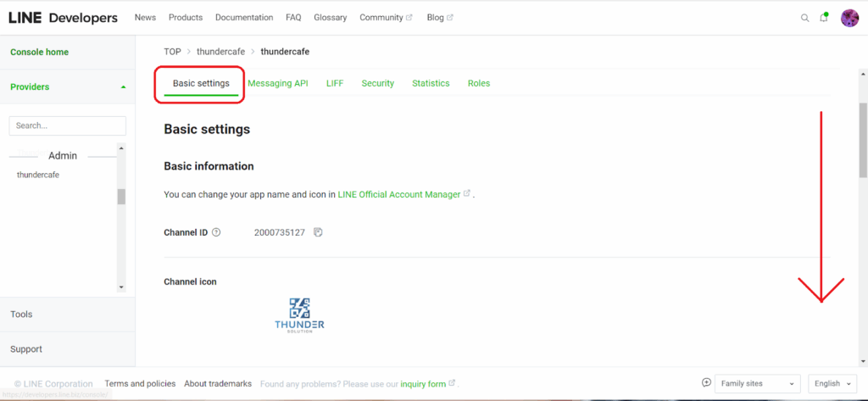The width and height of the screenshot is (868, 401).
Task: Open the LINE Official Account Manager link
Action: (399, 194)
